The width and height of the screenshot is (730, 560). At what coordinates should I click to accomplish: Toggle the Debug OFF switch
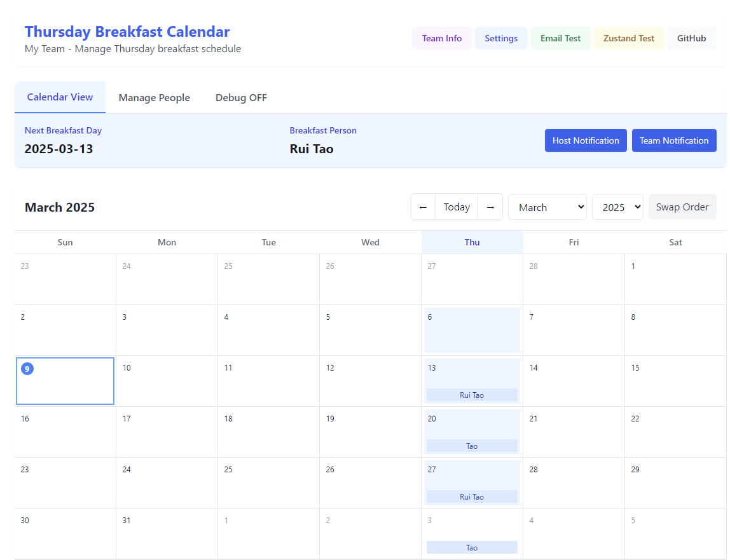tap(241, 98)
